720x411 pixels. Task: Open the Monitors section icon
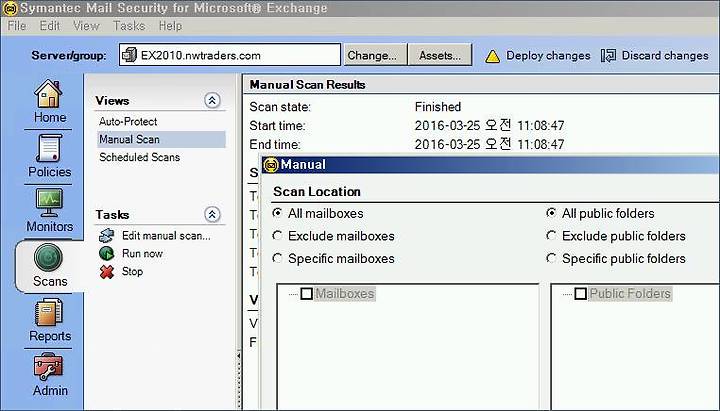click(x=49, y=203)
